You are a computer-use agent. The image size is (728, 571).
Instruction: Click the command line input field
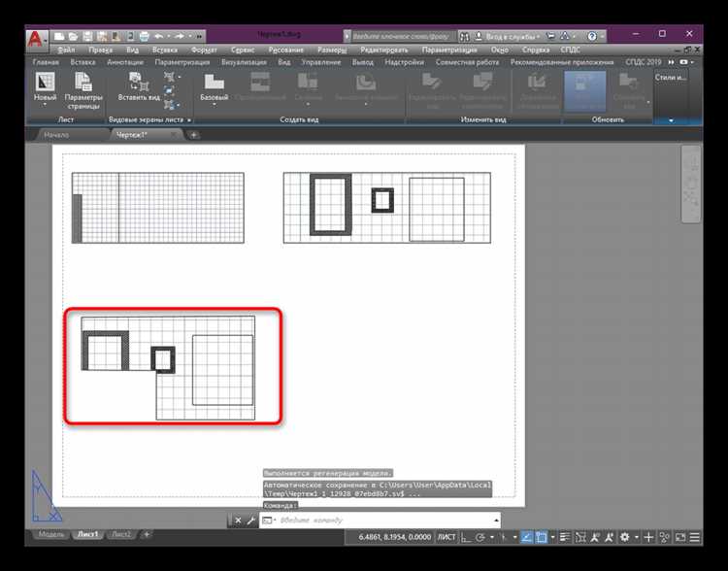click(x=380, y=521)
